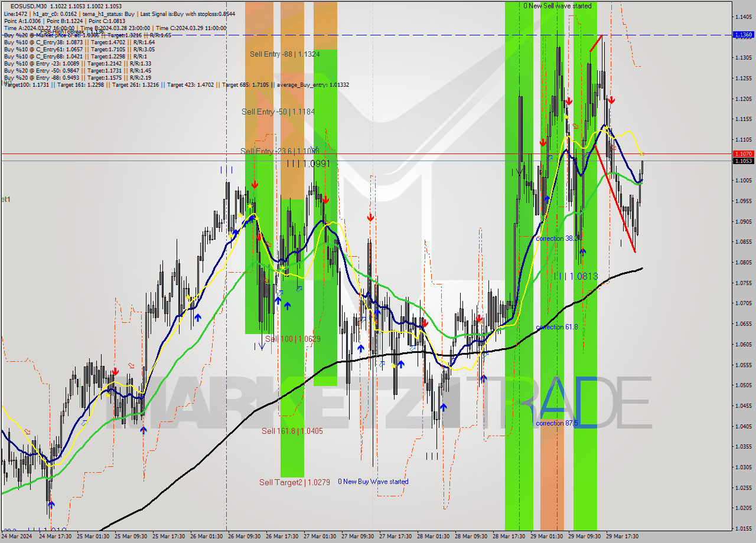Viewport: 756px width, 543px height.
Task: Click the 1.1405 price axis label
Action: (743, 17)
